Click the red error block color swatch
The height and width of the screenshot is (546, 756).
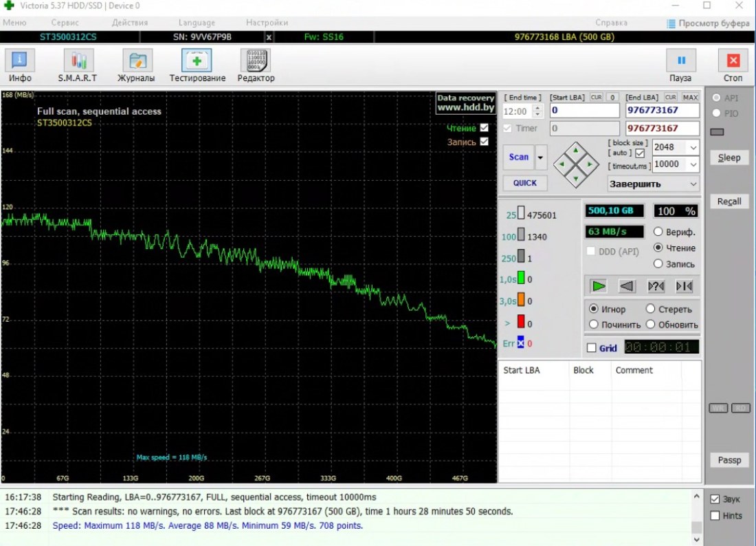click(x=521, y=321)
